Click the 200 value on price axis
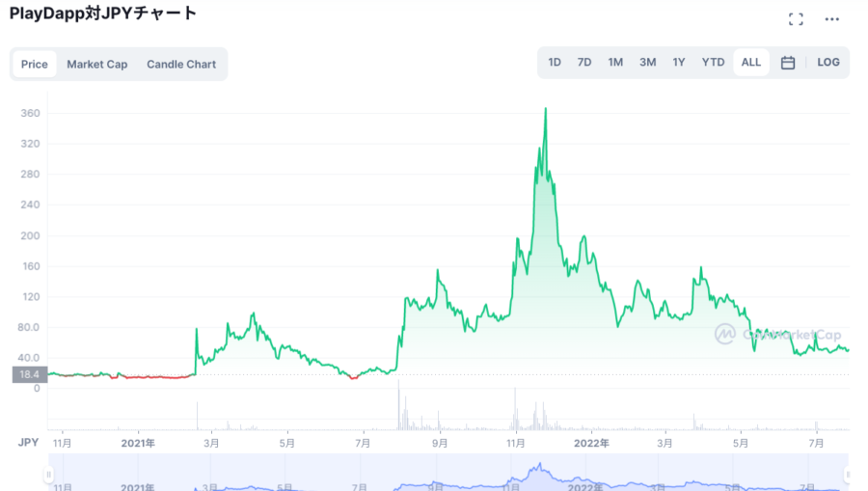The width and height of the screenshot is (868, 491). (30, 235)
